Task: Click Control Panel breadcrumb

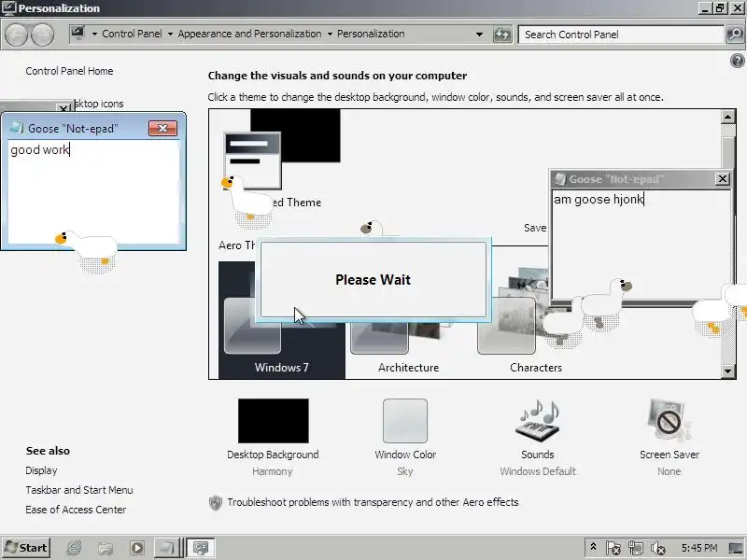Action: [132, 34]
